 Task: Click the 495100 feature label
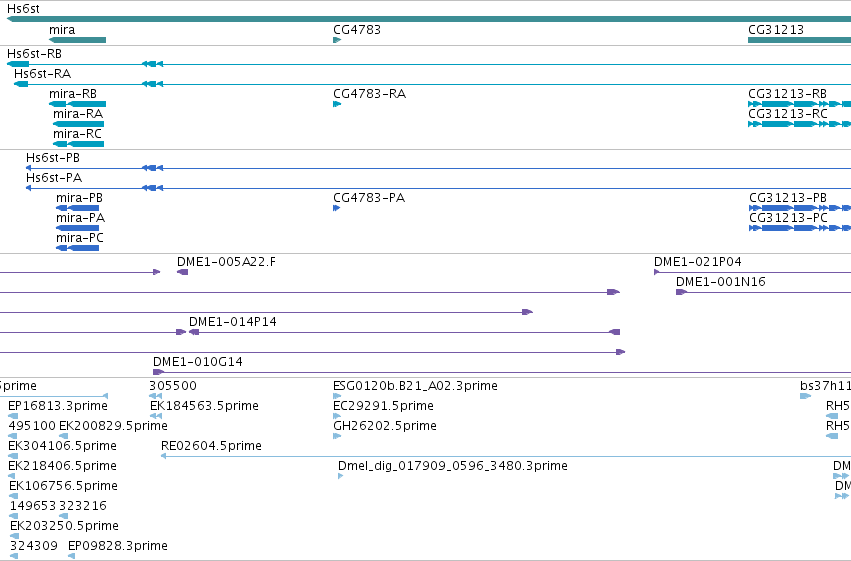[x=31, y=426]
